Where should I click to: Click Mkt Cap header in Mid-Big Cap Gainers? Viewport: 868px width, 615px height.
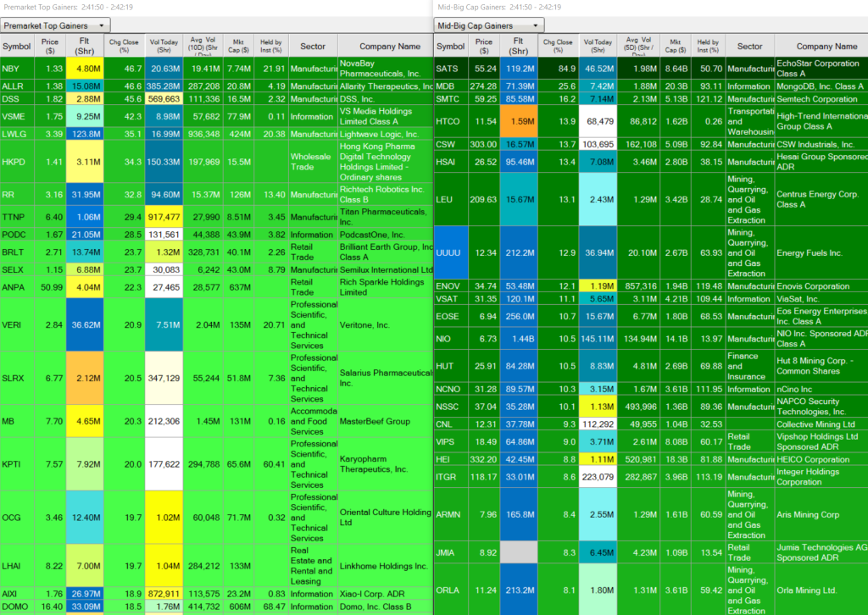(675, 47)
